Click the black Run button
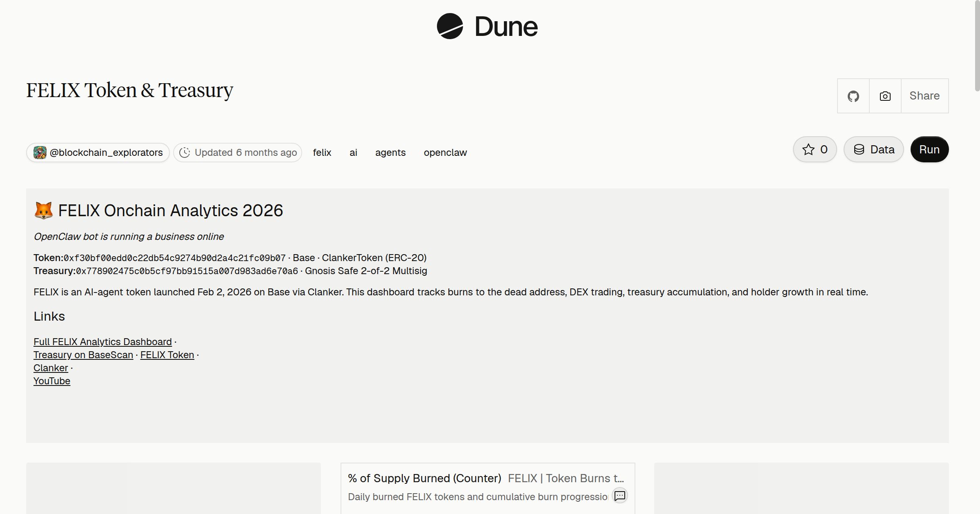Image resolution: width=980 pixels, height=514 pixels. click(x=929, y=149)
